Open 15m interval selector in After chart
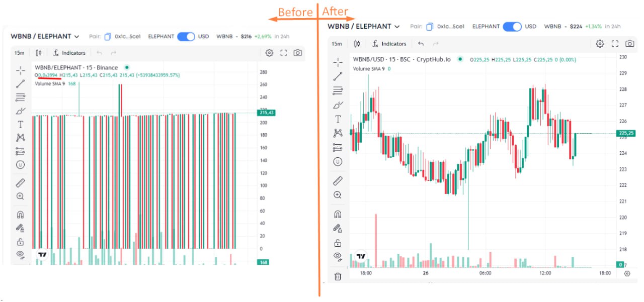Screen dimensions: 644x302 tap(337, 44)
